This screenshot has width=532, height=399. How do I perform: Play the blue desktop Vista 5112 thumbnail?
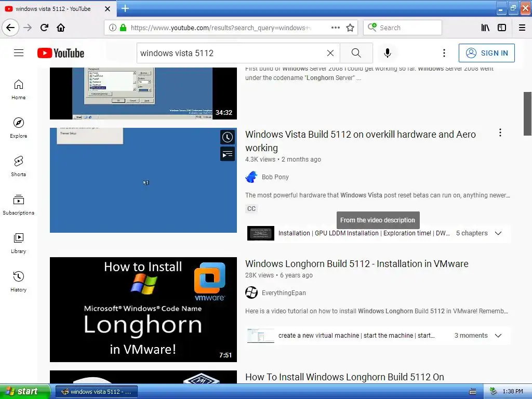point(143,180)
